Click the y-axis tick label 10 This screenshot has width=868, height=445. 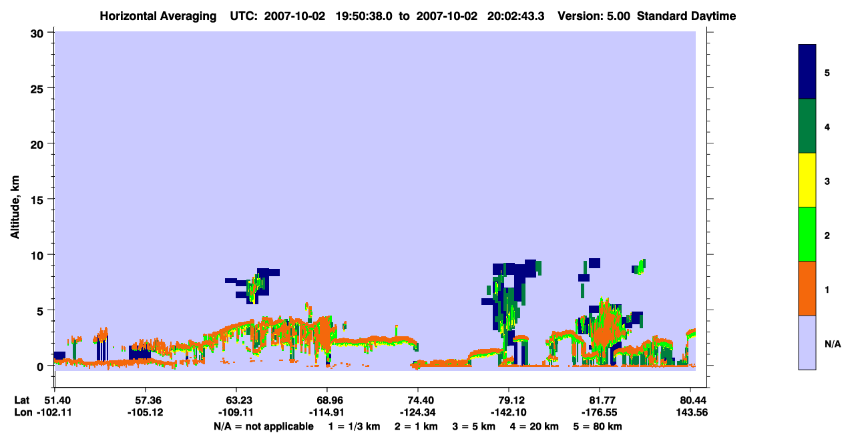[x=39, y=255]
